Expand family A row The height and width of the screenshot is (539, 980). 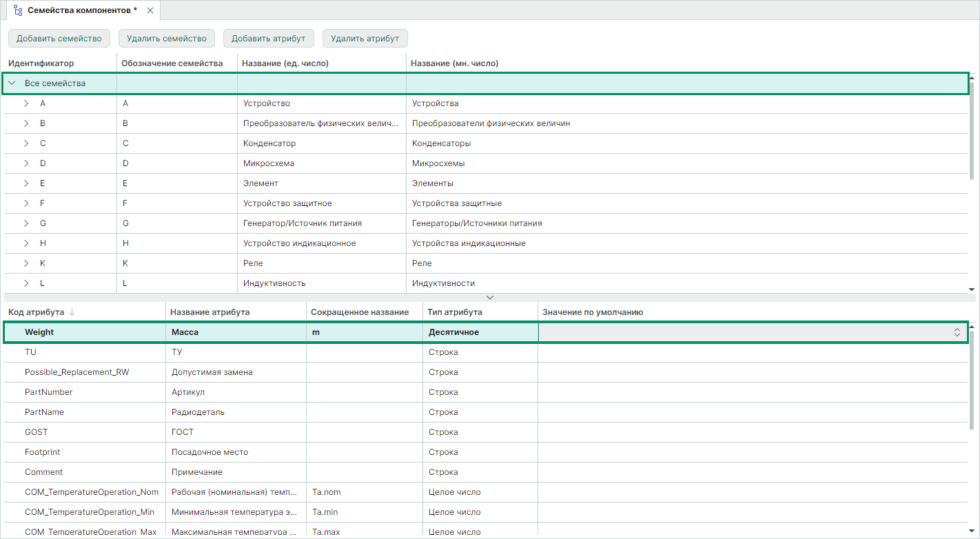click(26, 103)
